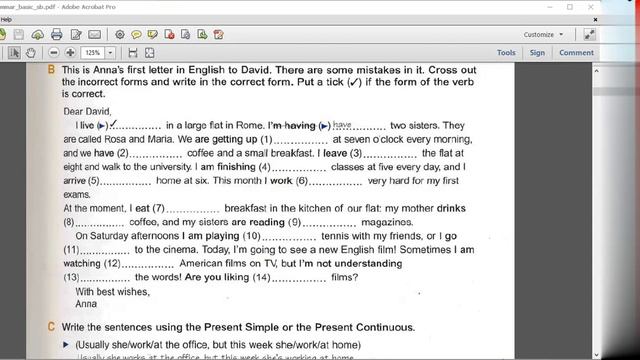Viewport: 640px width, 360px height.
Task: Open the Tools pane
Action: click(506, 53)
